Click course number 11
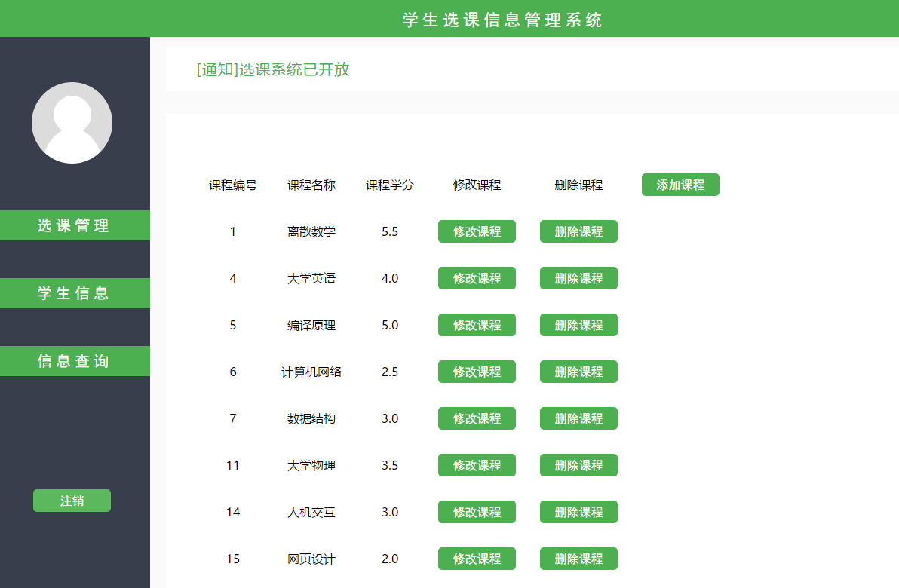 pos(233,465)
